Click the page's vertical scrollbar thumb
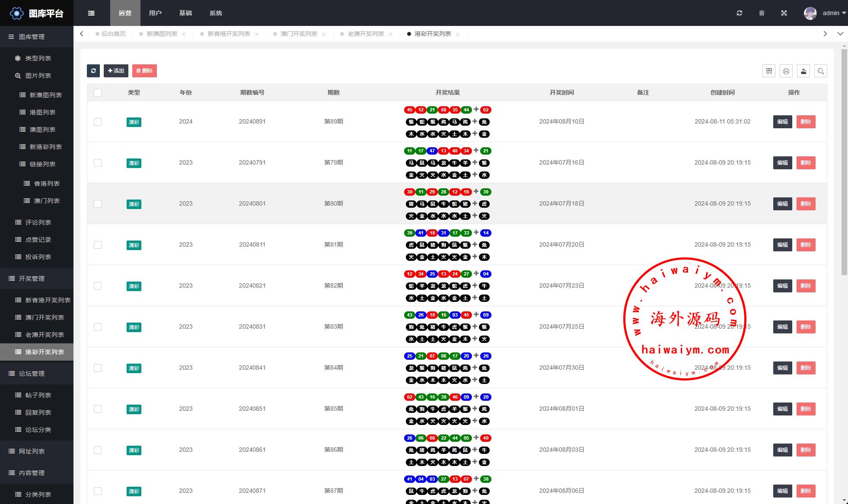The width and height of the screenshot is (848, 504). pos(844,162)
